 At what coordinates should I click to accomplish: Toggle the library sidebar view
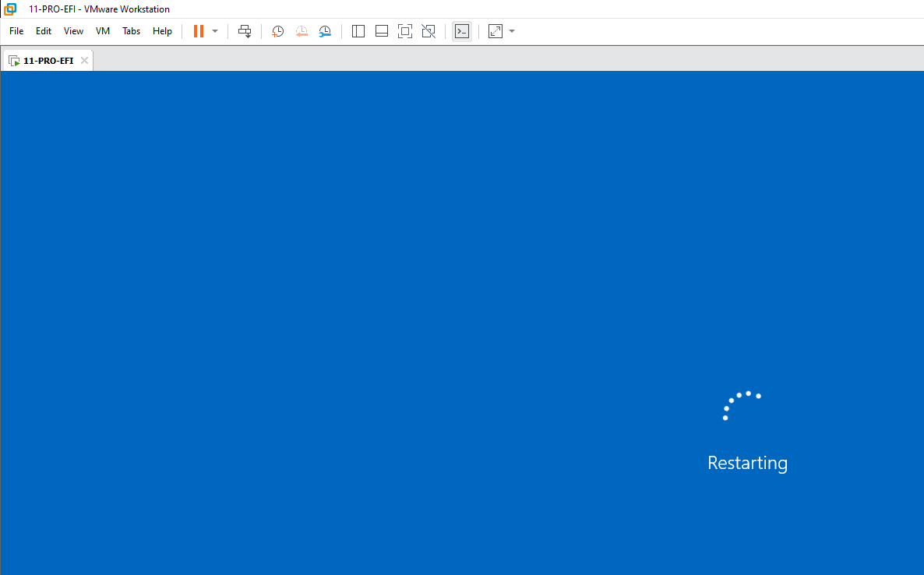[358, 31]
